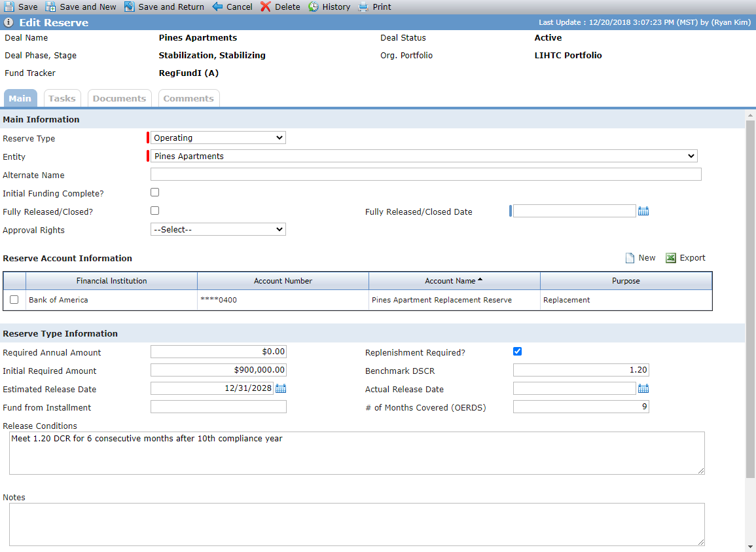Click the Save disk icon in toolbar
Viewport: 756px width, 552px height.
(9, 7)
